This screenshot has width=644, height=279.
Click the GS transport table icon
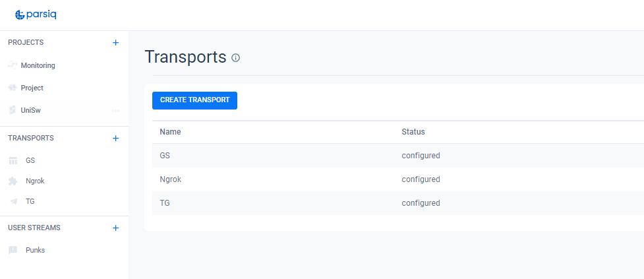[13, 160]
